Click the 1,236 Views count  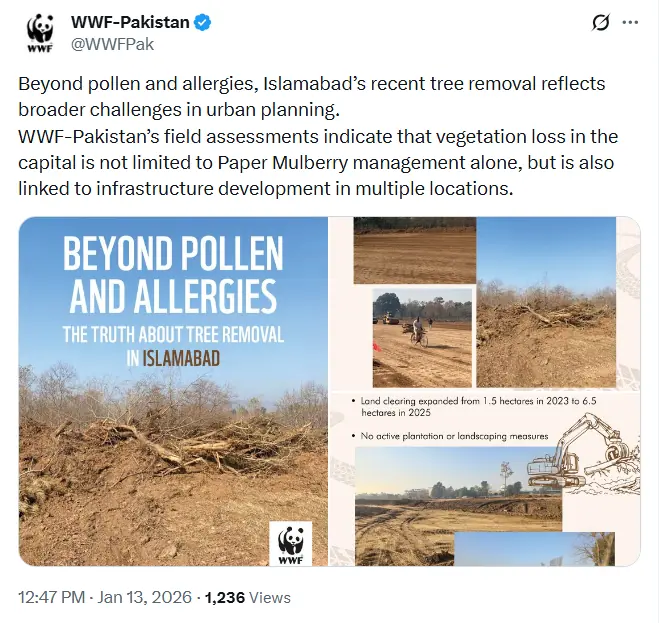[248, 597]
